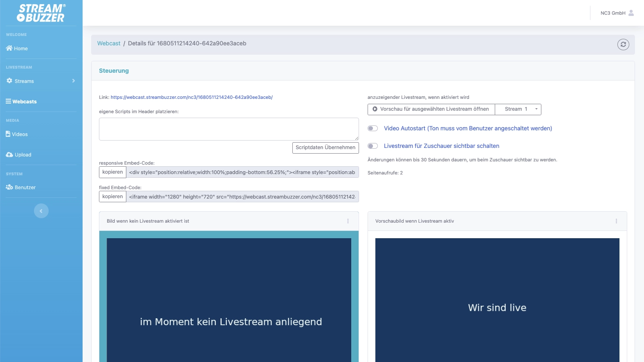The image size is (644, 362).
Task: Click the Webcast breadcrumb link
Action: pyautogui.click(x=109, y=43)
